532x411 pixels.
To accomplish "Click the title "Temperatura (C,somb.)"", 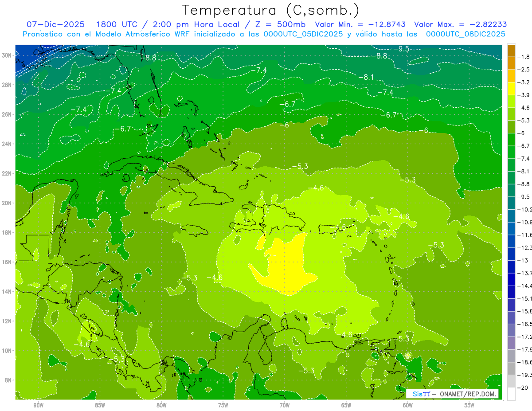I will pyautogui.click(x=271, y=10).
